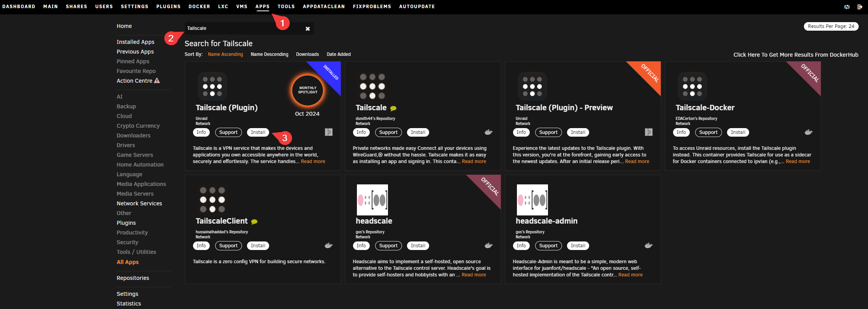Click comment bubble icon next to Tailscale title
Image resolution: width=868 pixels, height=309 pixels.
click(393, 108)
